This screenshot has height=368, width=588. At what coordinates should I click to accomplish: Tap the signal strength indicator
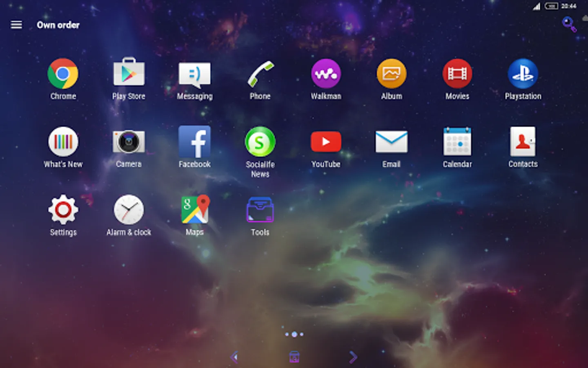(537, 6)
